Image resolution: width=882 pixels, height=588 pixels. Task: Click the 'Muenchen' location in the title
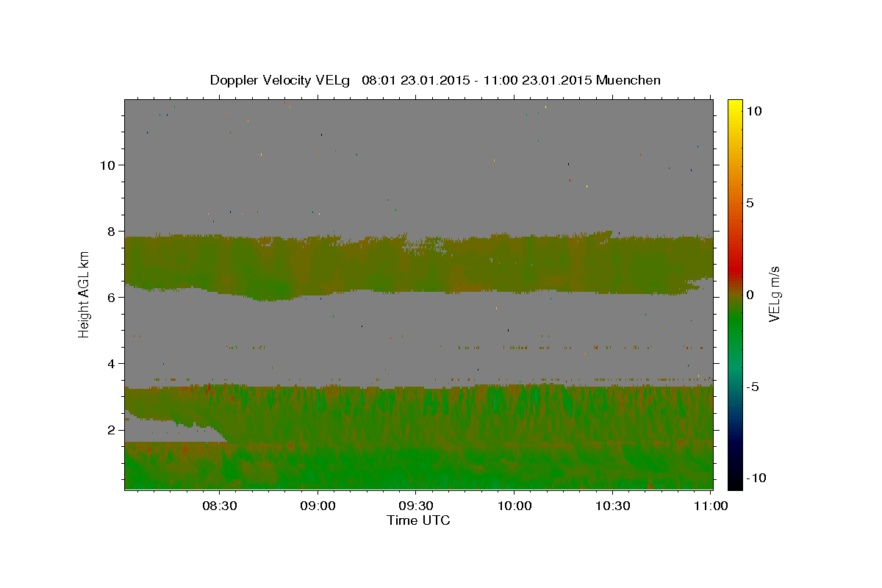coord(628,80)
